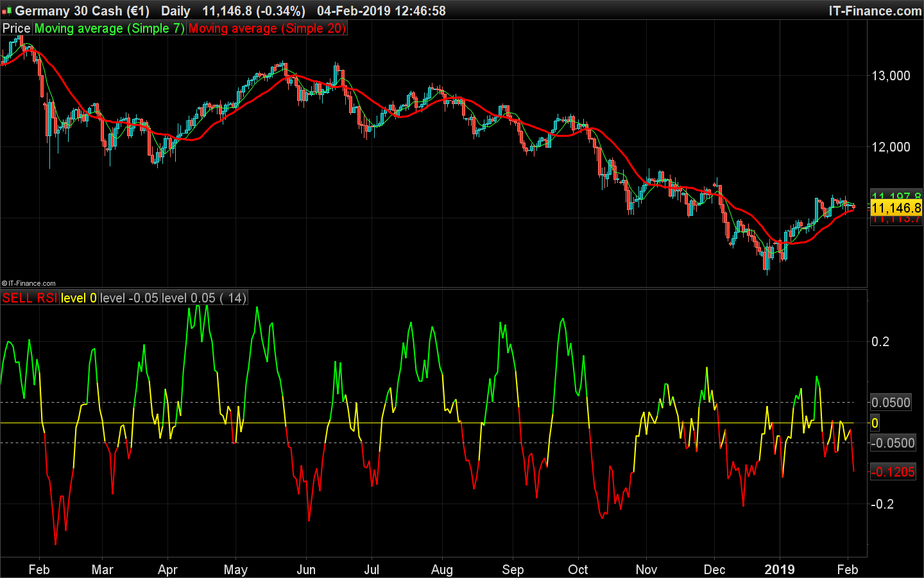924x578 pixels.
Task: Click the ( 14) period parameter label
Action: (x=232, y=298)
